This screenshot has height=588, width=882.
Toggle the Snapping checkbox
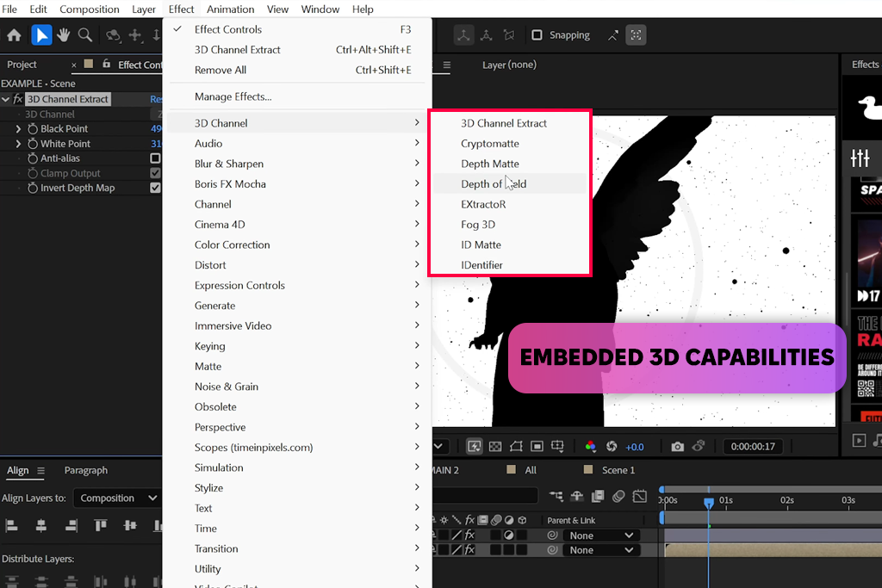point(537,35)
